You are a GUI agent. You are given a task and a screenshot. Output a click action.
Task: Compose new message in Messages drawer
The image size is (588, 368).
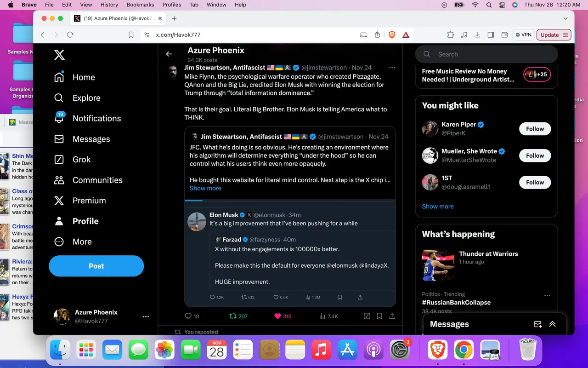point(537,324)
